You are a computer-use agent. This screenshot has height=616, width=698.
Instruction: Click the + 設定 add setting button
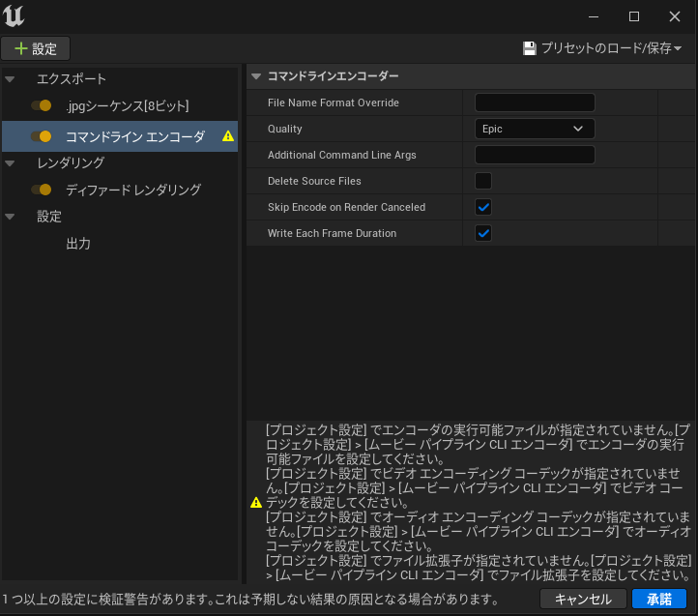36,48
